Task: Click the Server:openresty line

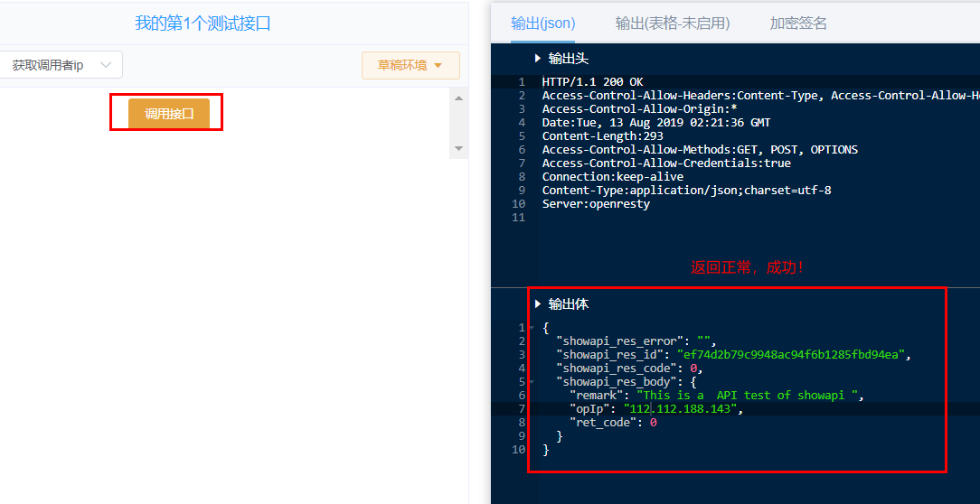Action: tap(596, 204)
